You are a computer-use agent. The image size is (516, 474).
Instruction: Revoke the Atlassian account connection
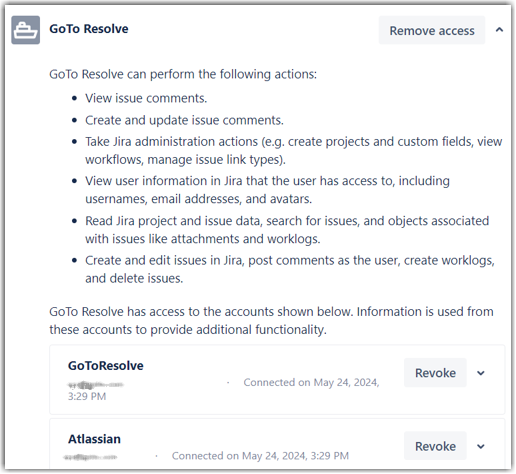click(x=435, y=446)
